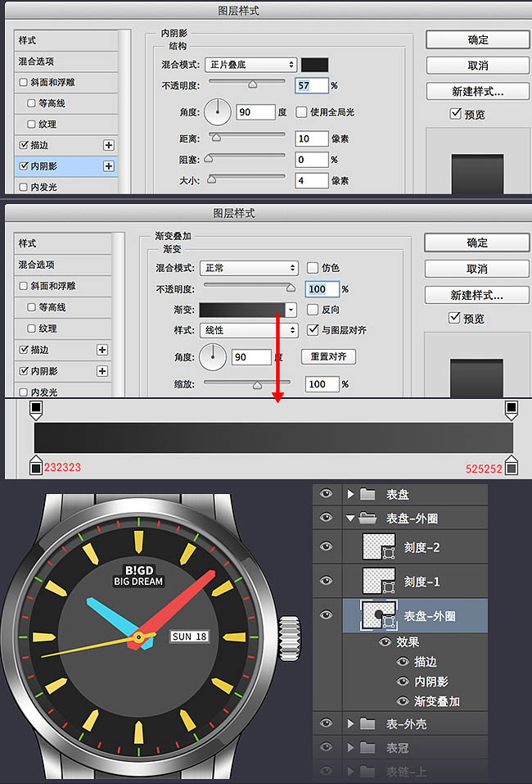This screenshot has width=532, height=784.
Task: Uncheck 与图层对齐 checkbox
Action: (x=313, y=329)
